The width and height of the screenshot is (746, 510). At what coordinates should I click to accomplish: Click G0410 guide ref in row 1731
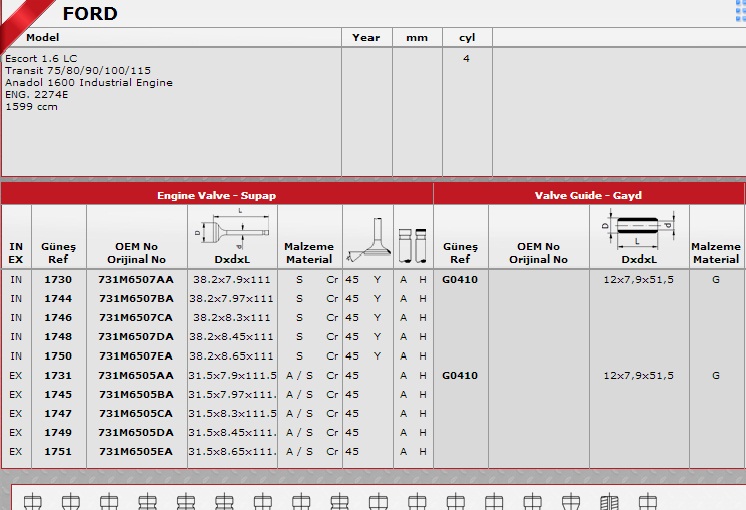tap(460, 376)
